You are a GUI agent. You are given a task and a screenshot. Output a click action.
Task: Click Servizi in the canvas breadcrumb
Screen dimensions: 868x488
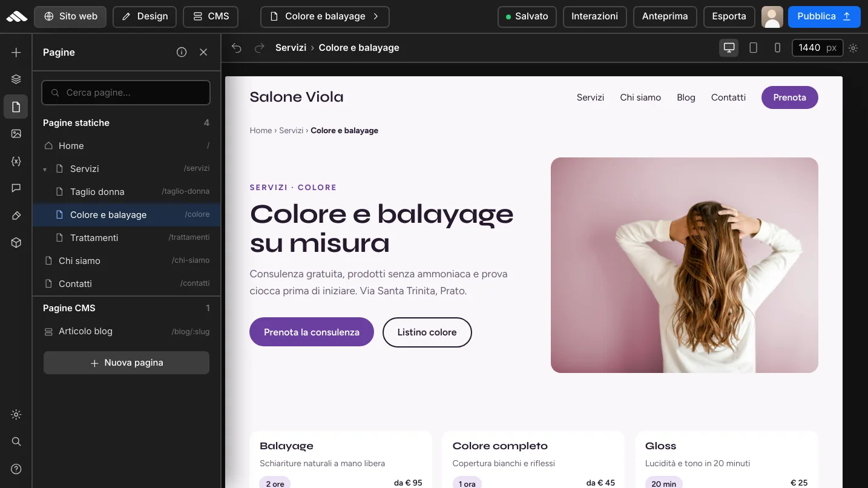tap(291, 130)
